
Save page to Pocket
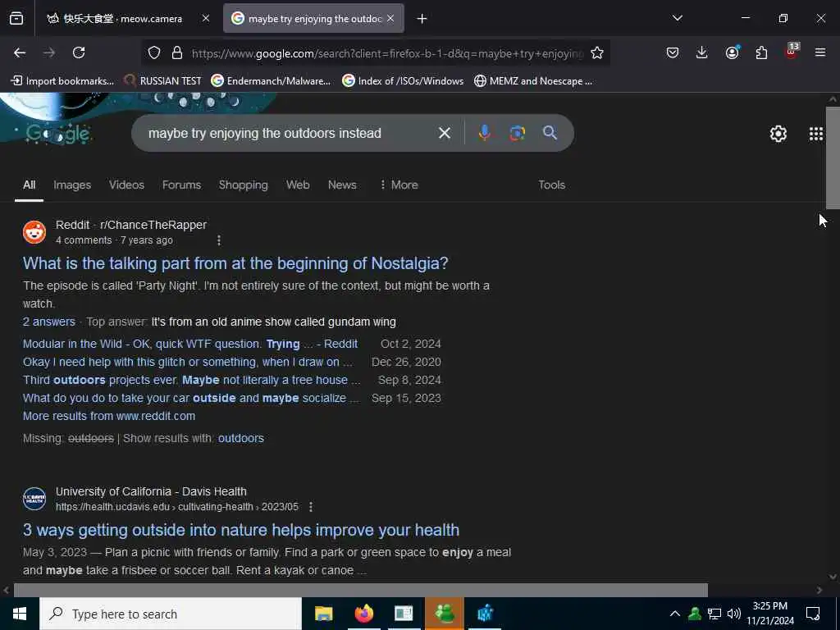[x=673, y=52]
